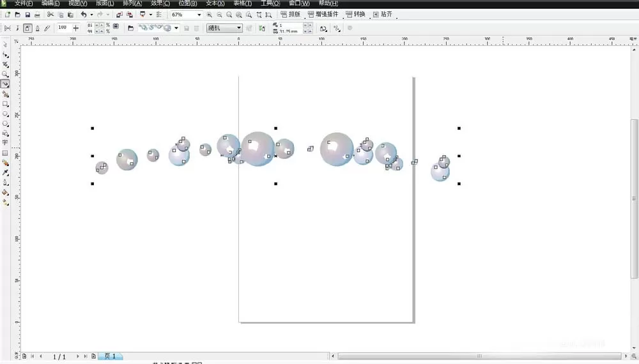Switch to the Preset artistic media mode
The height and width of the screenshot is (364, 639).
8,28
